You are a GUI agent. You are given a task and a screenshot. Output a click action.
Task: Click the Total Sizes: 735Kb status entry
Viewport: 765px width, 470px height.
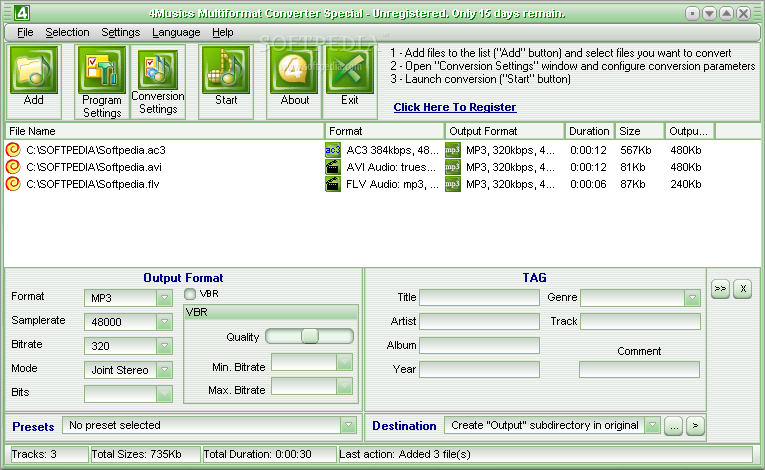pyautogui.click(x=146, y=454)
